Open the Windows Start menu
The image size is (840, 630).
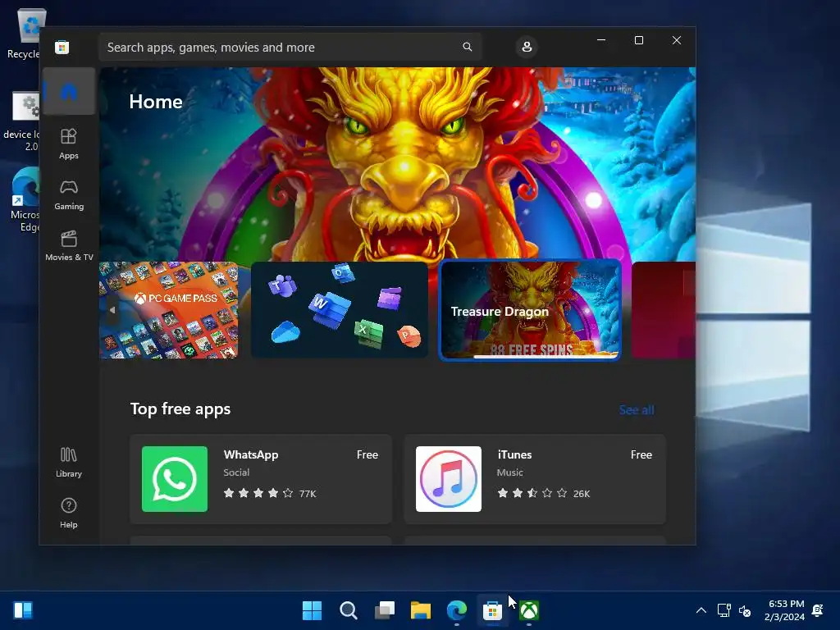[312, 610]
